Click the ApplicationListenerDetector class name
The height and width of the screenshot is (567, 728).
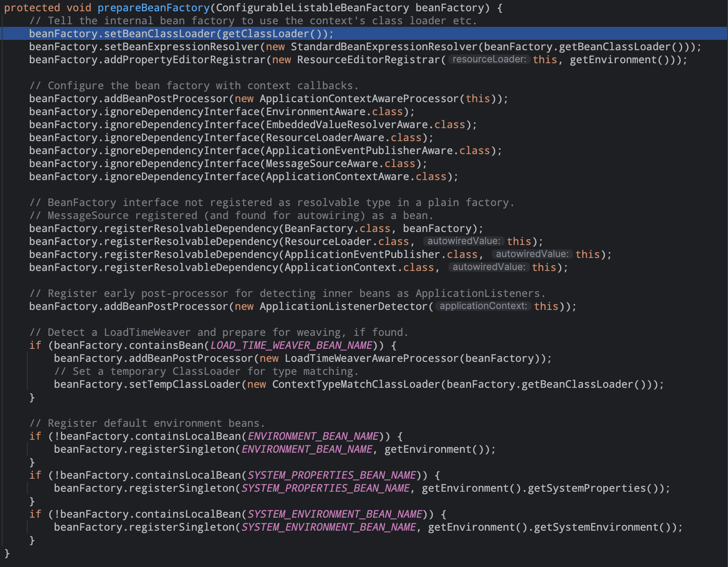(x=343, y=306)
